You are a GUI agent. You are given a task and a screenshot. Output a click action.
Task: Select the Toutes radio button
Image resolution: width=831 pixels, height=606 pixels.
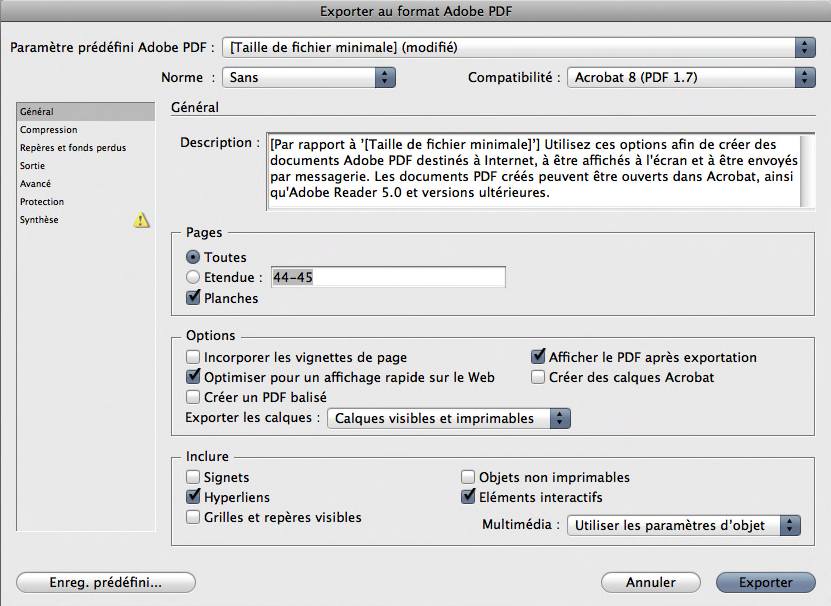pyautogui.click(x=193, y=257)
